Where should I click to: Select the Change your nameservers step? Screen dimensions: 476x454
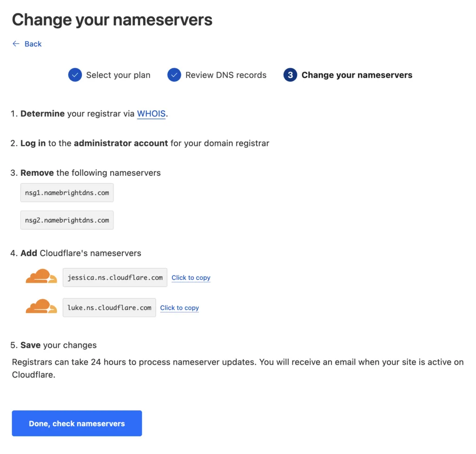click(x=357, y=75)
